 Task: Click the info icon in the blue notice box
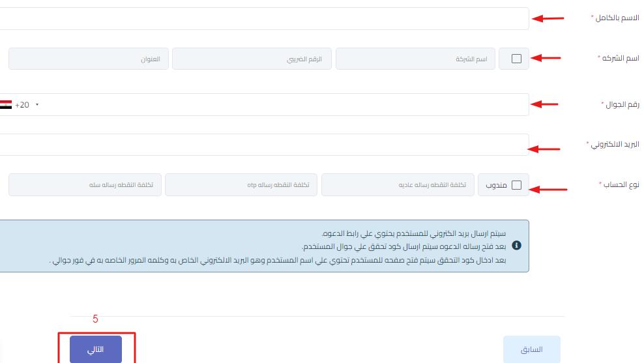(x=516, y=246)
